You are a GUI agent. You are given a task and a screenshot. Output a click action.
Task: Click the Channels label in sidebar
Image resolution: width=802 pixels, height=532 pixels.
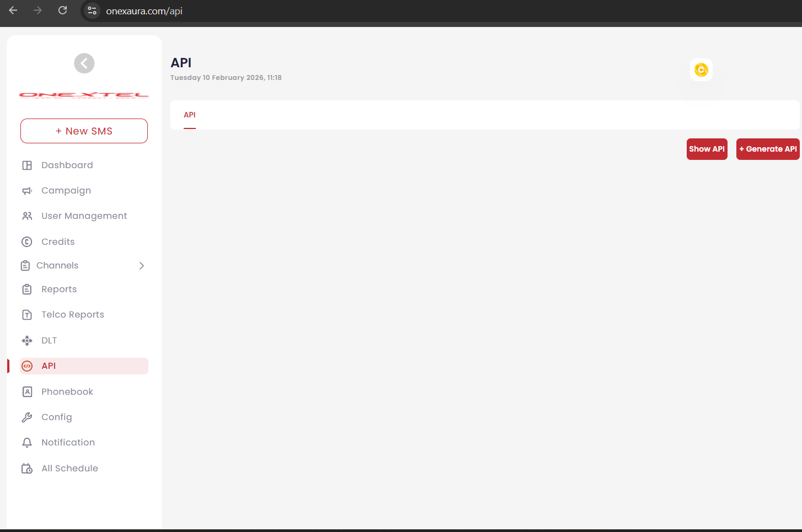click(x=57, y=266)
